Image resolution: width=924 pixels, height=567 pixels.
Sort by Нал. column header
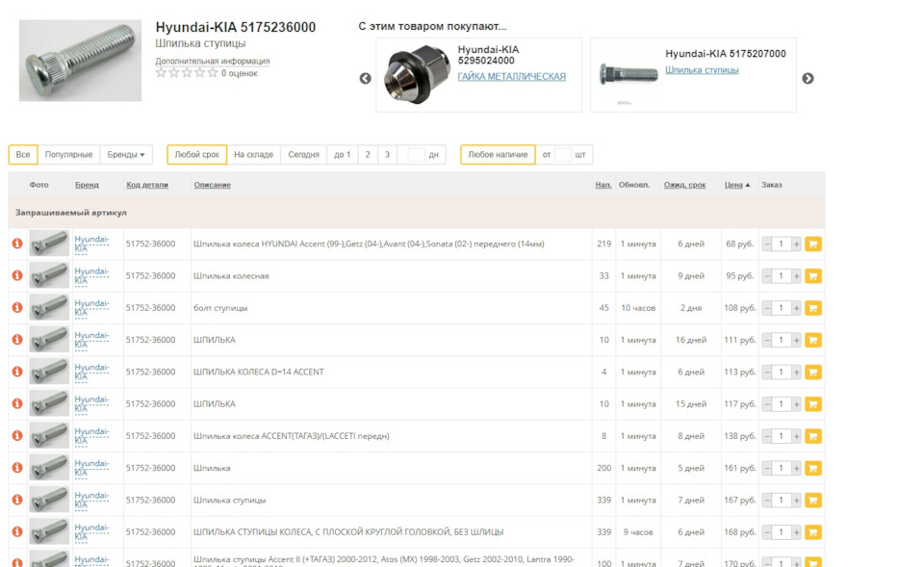click(x=603, y=185)
